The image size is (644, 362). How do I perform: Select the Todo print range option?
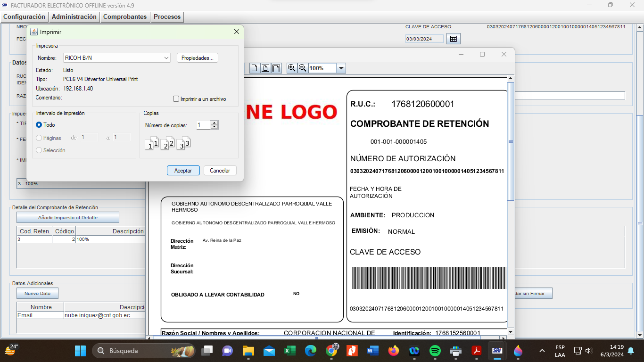(39, 125)
